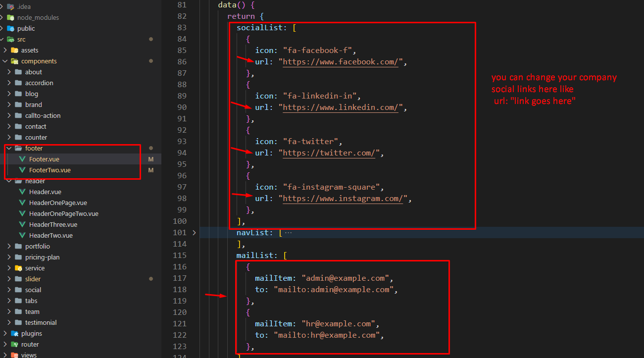Click the node_modules folder icon
The width and height of the screenshot is (644, 358).
point(10,17)
